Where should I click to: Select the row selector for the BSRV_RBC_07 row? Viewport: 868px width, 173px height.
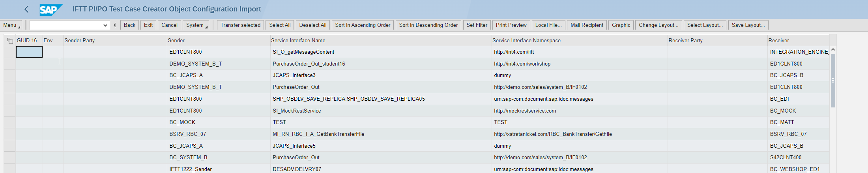(9, 134)
